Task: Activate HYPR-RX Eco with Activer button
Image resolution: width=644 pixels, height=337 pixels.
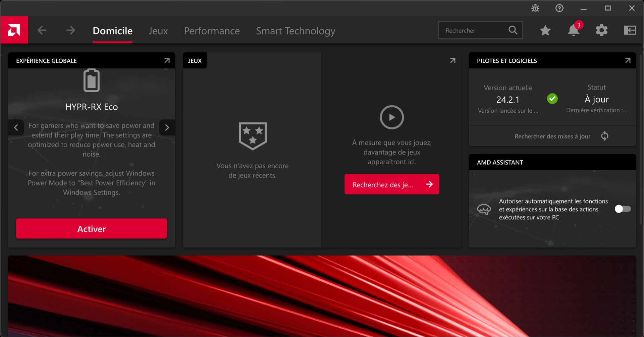Action: 92,229
